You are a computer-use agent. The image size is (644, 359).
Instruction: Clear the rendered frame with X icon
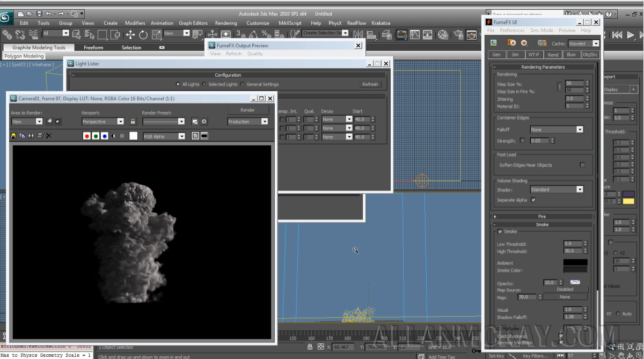tap(48, 136)
